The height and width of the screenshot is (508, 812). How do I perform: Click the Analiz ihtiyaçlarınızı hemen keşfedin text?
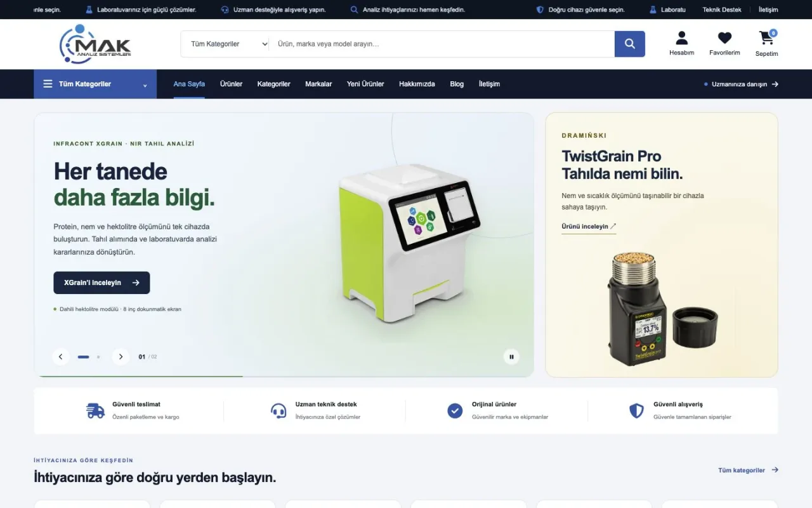[414, 10]
